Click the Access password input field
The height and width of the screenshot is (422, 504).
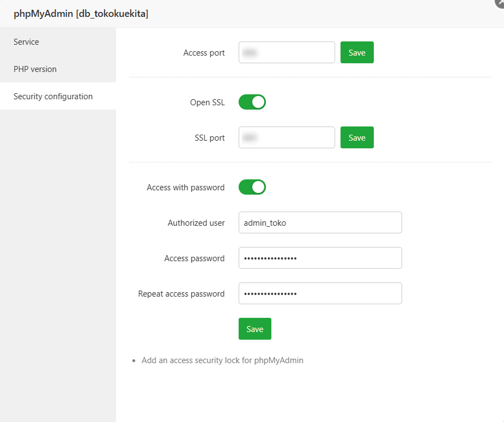320,258
